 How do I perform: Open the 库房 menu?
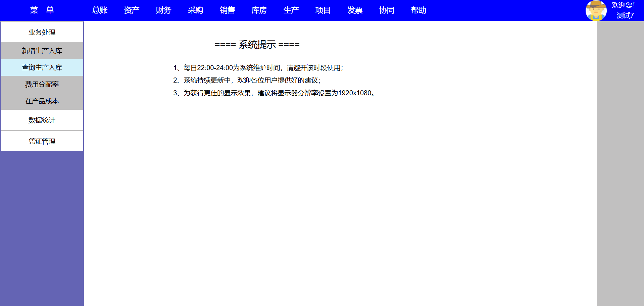point(259,10)
